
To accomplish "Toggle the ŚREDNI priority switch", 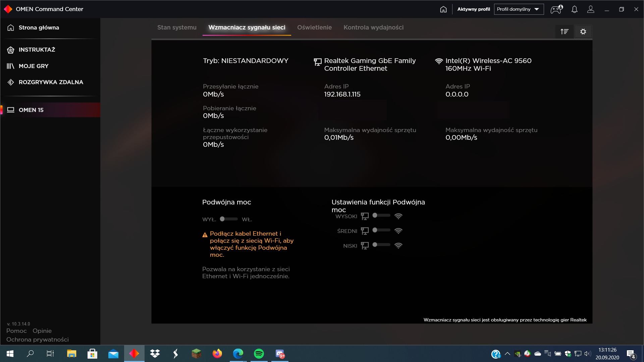I will point(381,230).
